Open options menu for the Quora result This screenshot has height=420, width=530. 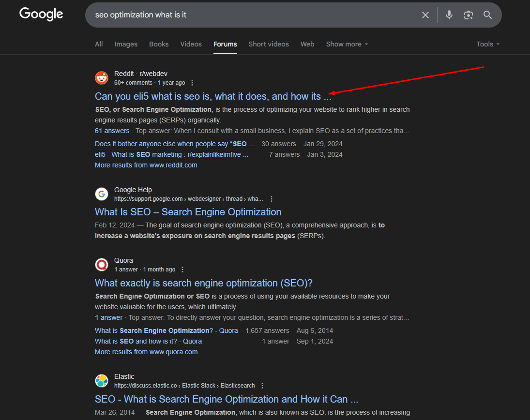(182, 270)
